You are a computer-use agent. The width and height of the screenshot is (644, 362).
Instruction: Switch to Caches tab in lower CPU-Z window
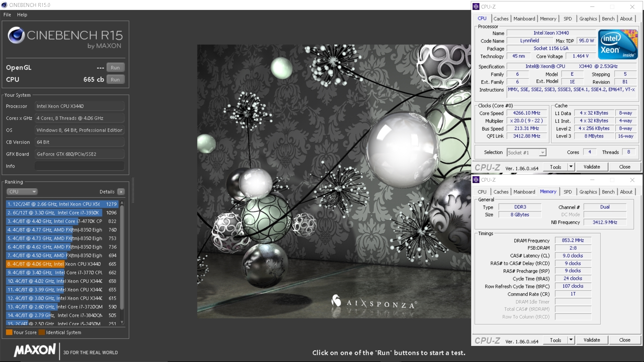click(x=501, y=192)
